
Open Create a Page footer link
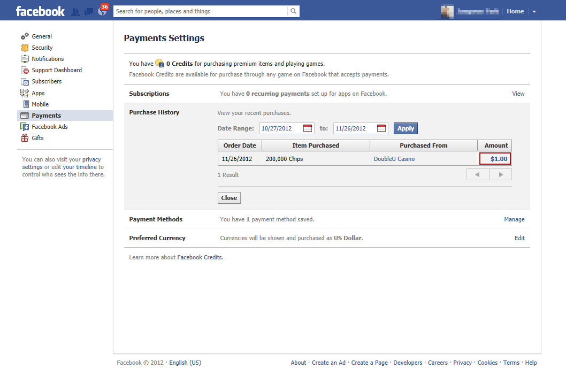tap(369, 363)
